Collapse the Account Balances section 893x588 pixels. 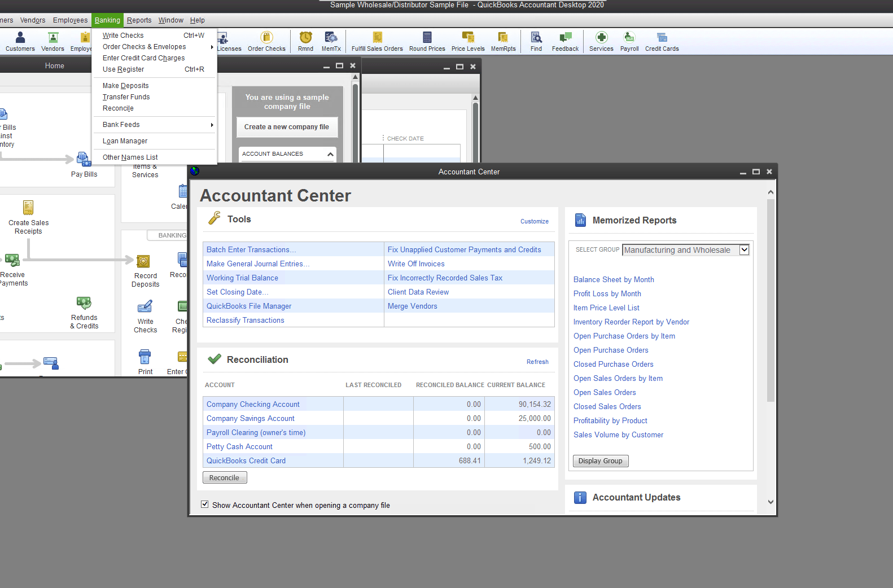point(330,154)
